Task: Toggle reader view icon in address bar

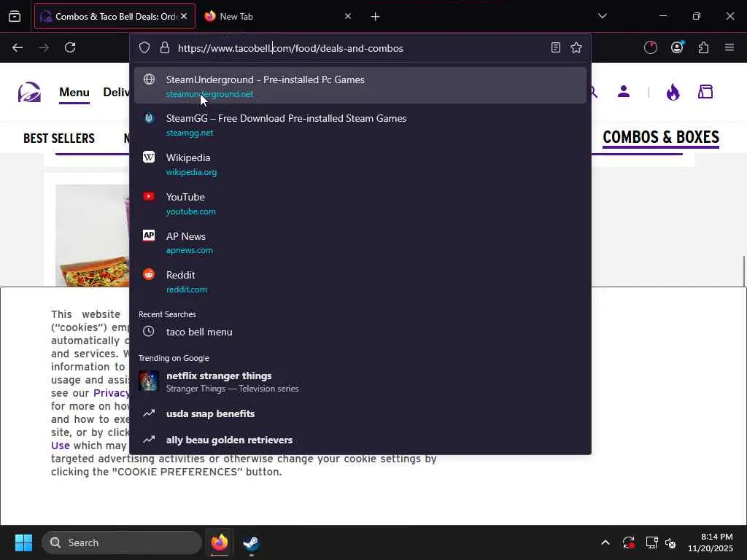Action: [x=555, y=47]
